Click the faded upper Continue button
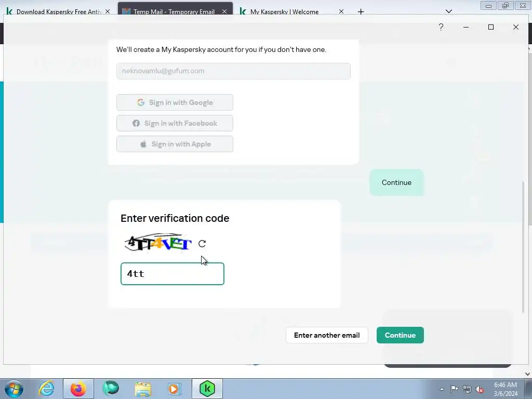532x399 pixels. point(396,182)
